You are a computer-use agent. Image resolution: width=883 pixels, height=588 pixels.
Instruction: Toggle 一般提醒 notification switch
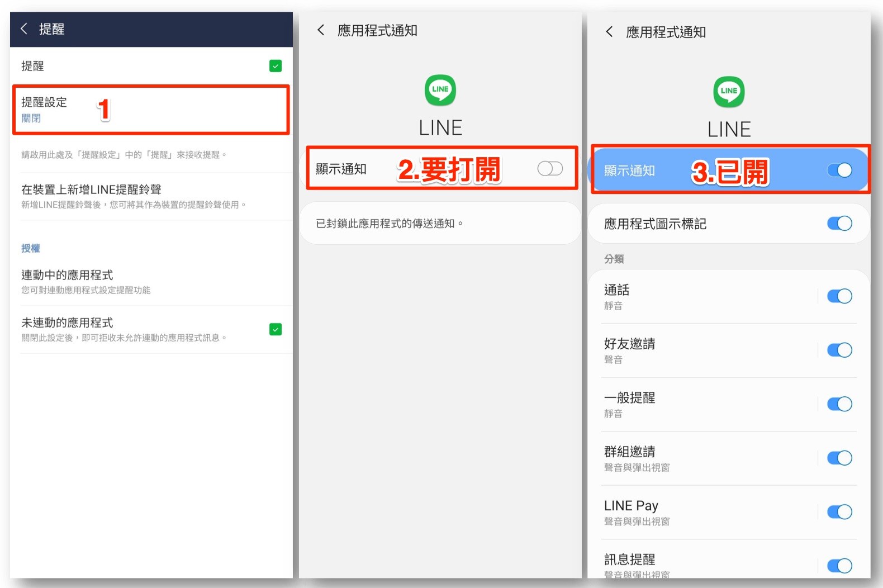tap(839, 404)
